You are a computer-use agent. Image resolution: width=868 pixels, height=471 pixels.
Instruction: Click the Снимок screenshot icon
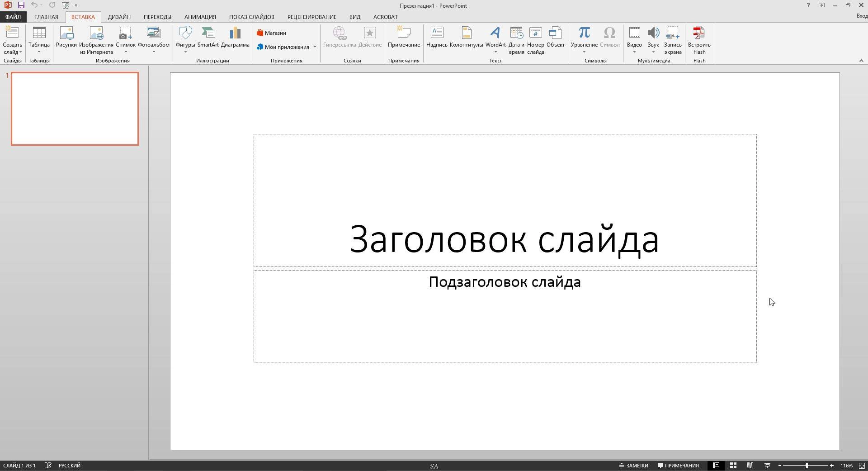[x=125, y=33]
